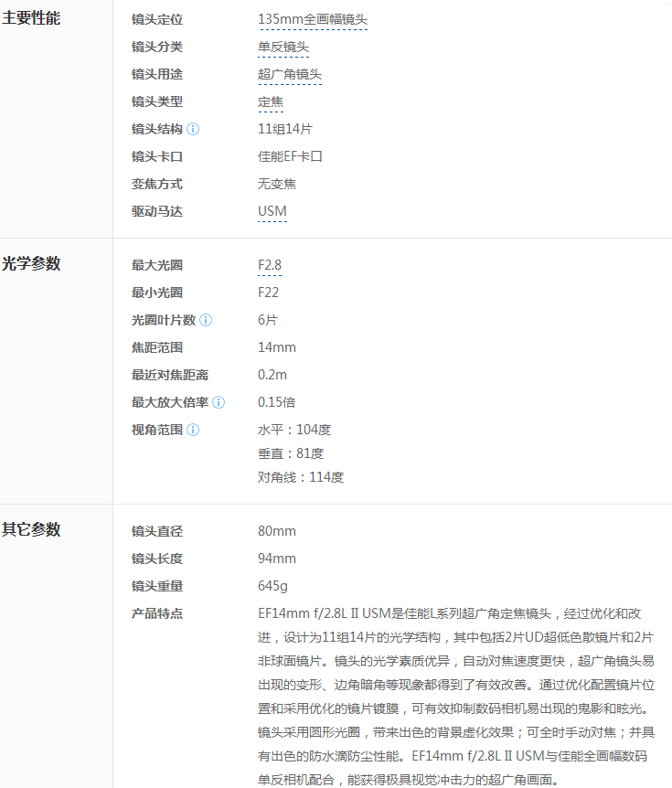Open the help icon beside 最大放大倍率

click(x=219, y=402)
